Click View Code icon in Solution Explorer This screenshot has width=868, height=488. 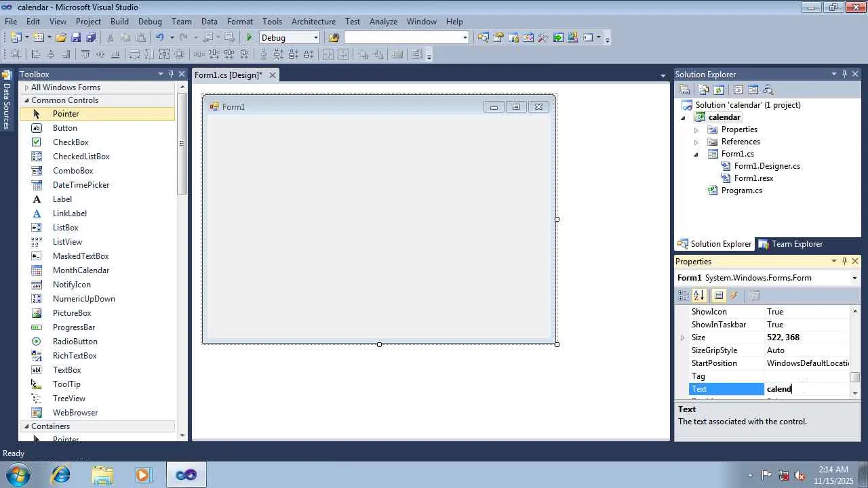(x=738, y=89)
